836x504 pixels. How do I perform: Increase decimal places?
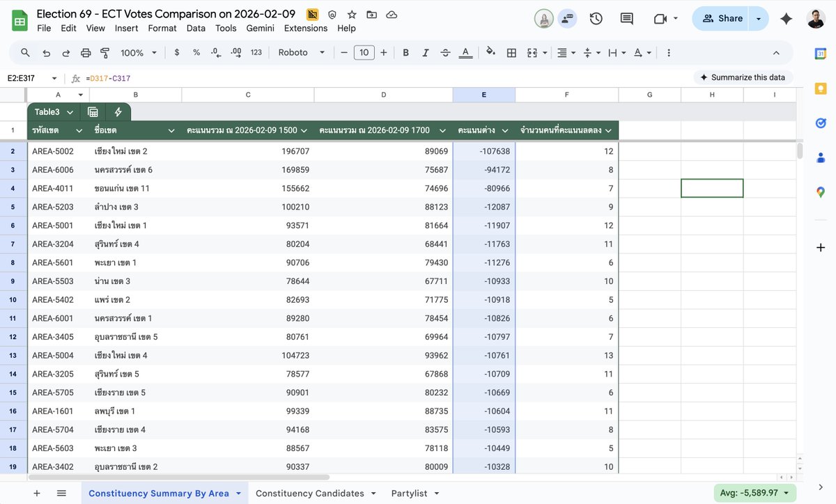tap(236, 52)
